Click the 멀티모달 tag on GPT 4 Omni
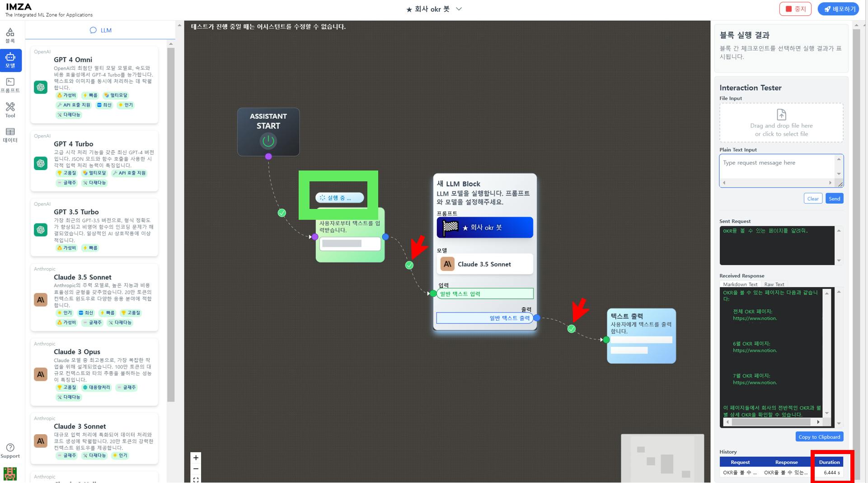Viewport: 868px width, 483px height. (x=115, y=95)
